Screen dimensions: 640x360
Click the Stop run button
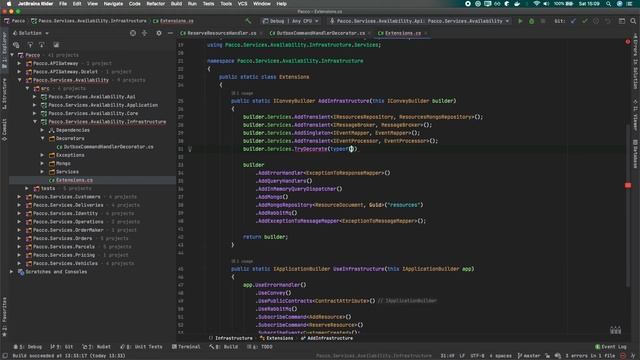click(542, 21)
